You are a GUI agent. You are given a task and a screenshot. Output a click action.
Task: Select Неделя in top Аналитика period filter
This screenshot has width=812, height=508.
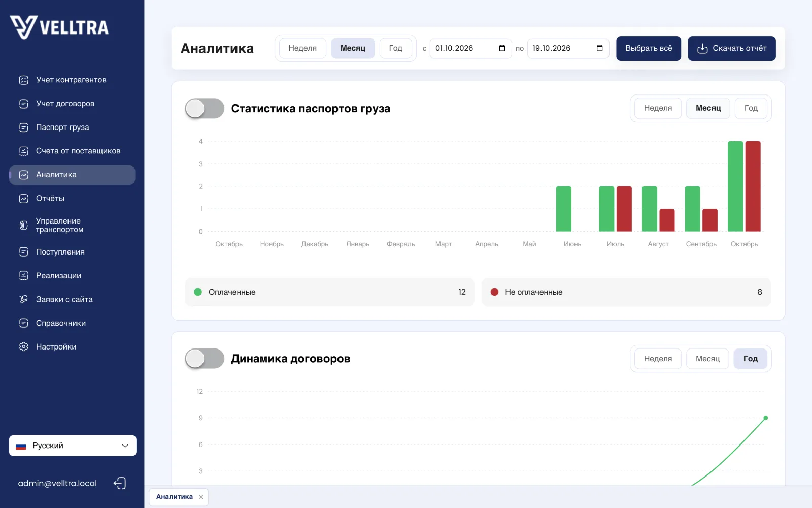(x=302, y=48)
